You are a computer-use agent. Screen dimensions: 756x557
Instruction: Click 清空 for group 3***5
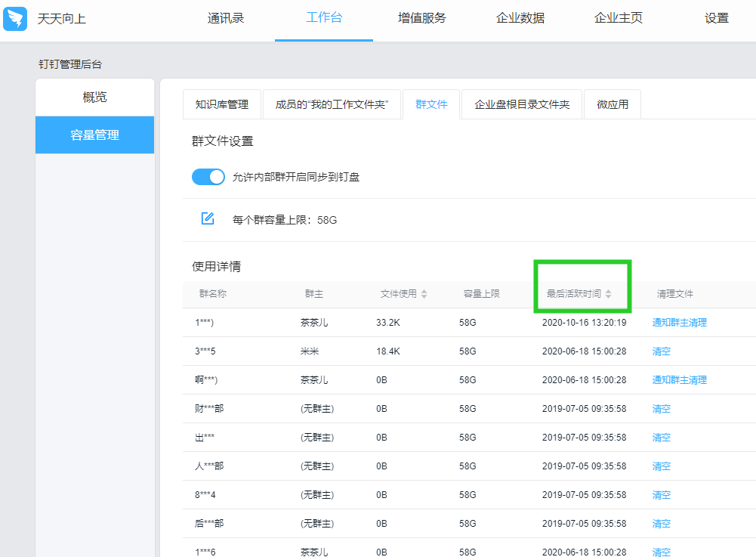661,351
